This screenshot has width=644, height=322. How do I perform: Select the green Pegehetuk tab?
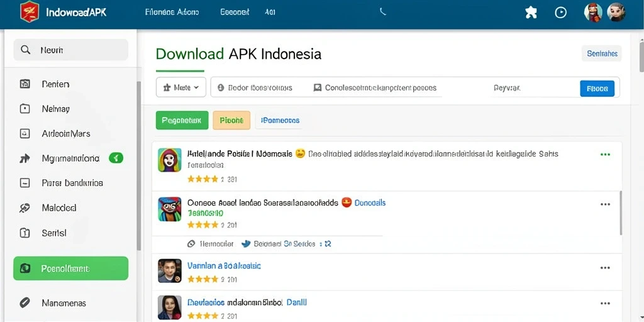pyautogui.click(x=182, y=120)
